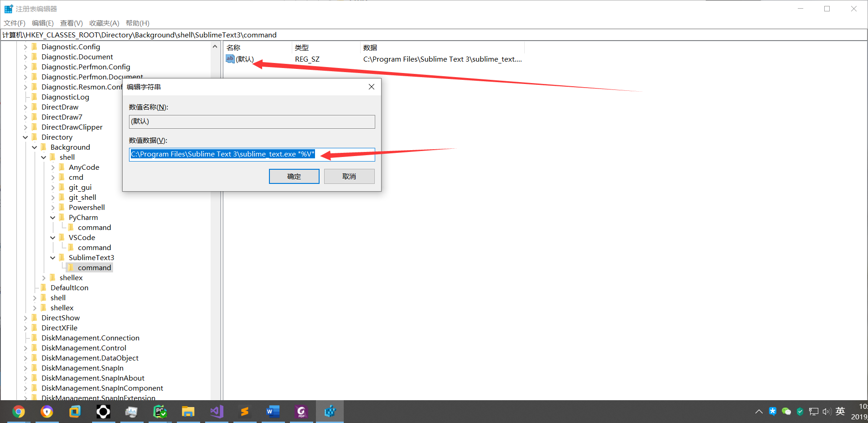This screenshot has width=868, height=423.
Task: Collapse the Directory key
Action: click(x=26, y=137)
